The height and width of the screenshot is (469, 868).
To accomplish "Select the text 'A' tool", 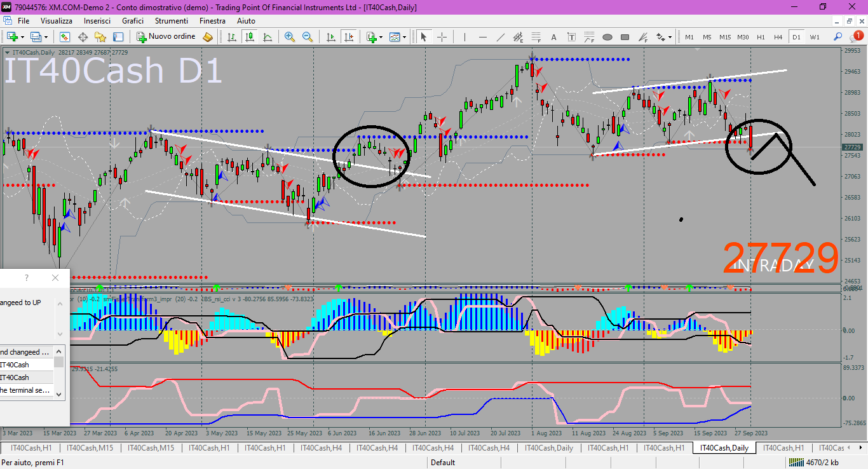I will pyautogui.click(x=553, y=37).
